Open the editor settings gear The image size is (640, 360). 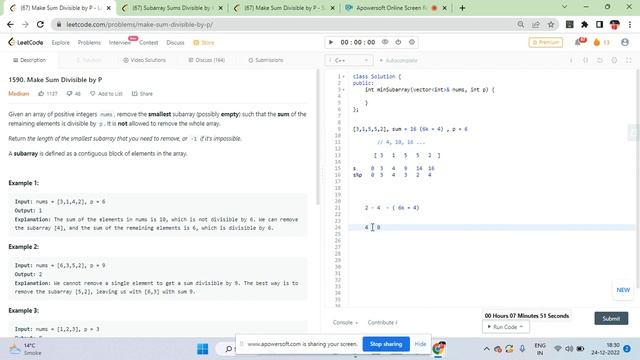click(614, 60)
